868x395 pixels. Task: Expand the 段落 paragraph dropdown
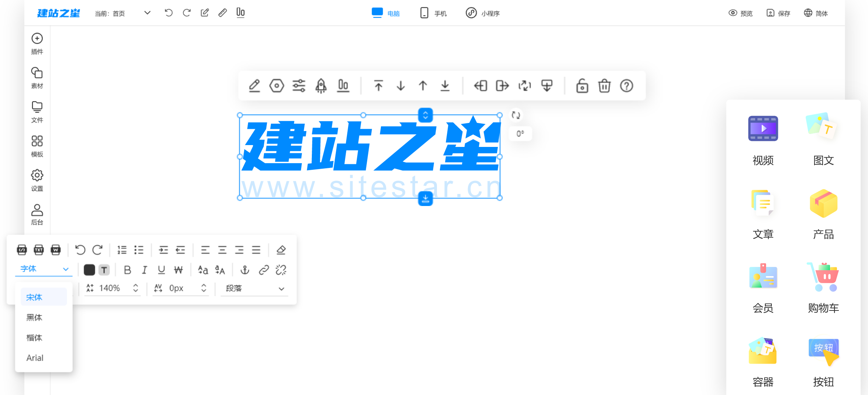point(255,288)
